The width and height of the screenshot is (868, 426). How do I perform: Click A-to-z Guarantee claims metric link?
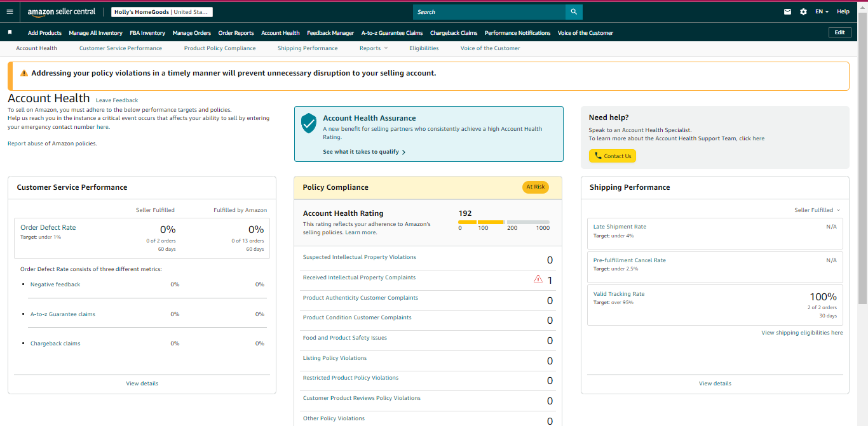[63, 314]
